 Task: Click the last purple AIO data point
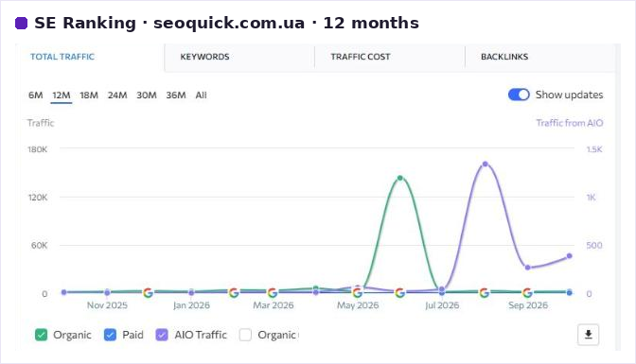tap(570, 256)
